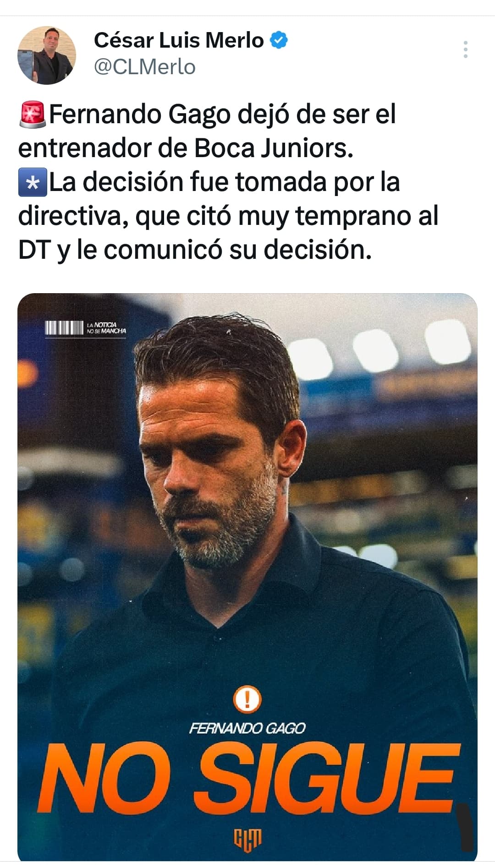Tap the red siren emoji
Image resolution: width=495 pixels, height=868 pixels.
[32, 115]
